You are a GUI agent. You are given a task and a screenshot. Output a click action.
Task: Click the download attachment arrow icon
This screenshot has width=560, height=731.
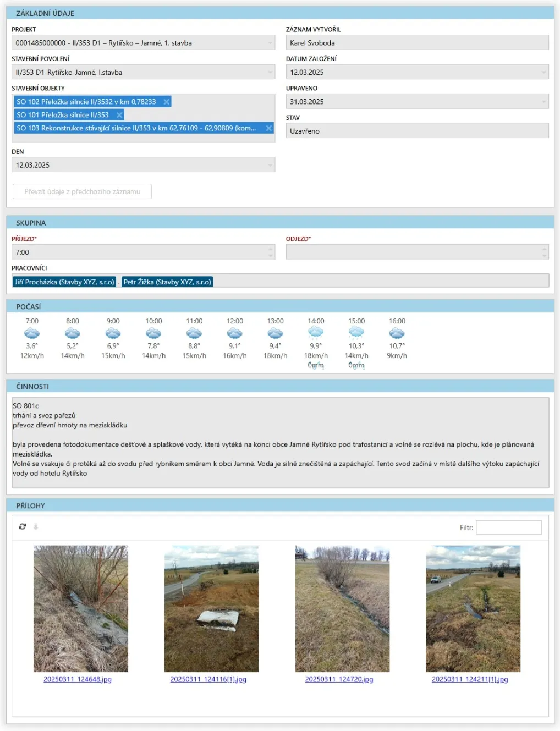tap(36, 526)
